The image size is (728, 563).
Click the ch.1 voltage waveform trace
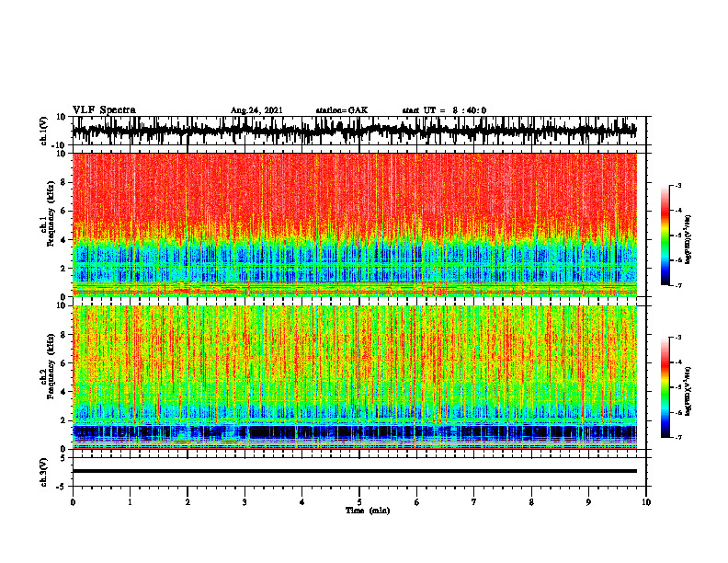354,131
